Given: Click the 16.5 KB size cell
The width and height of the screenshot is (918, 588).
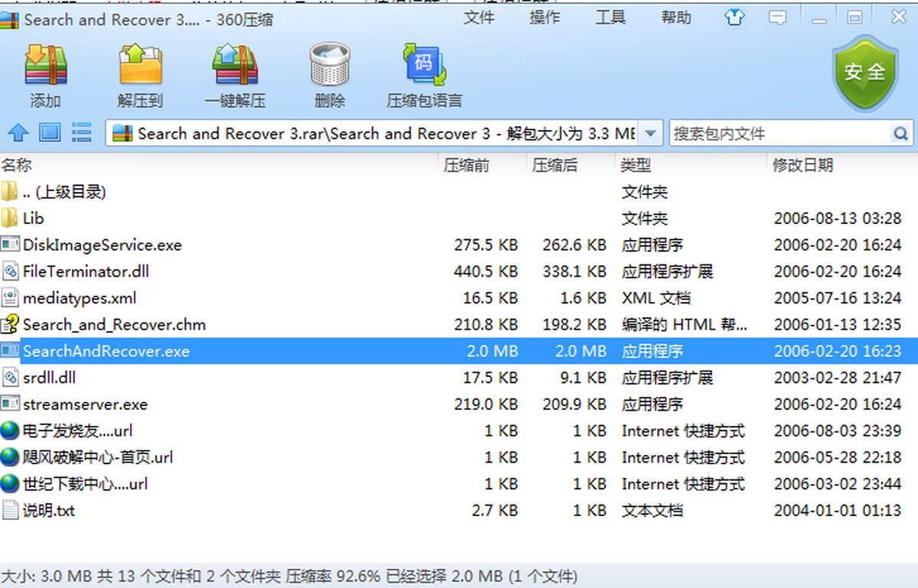Looking at the screenshot, I should coord(491,298).
